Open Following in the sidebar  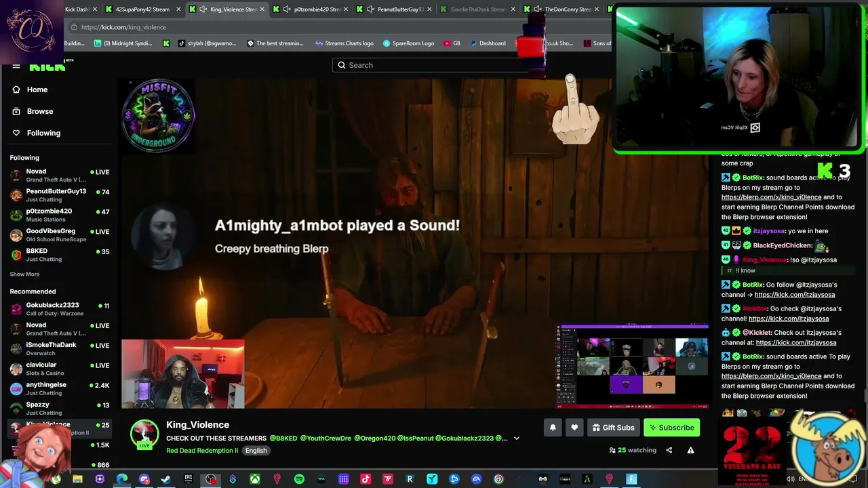(x=43, y=133)
